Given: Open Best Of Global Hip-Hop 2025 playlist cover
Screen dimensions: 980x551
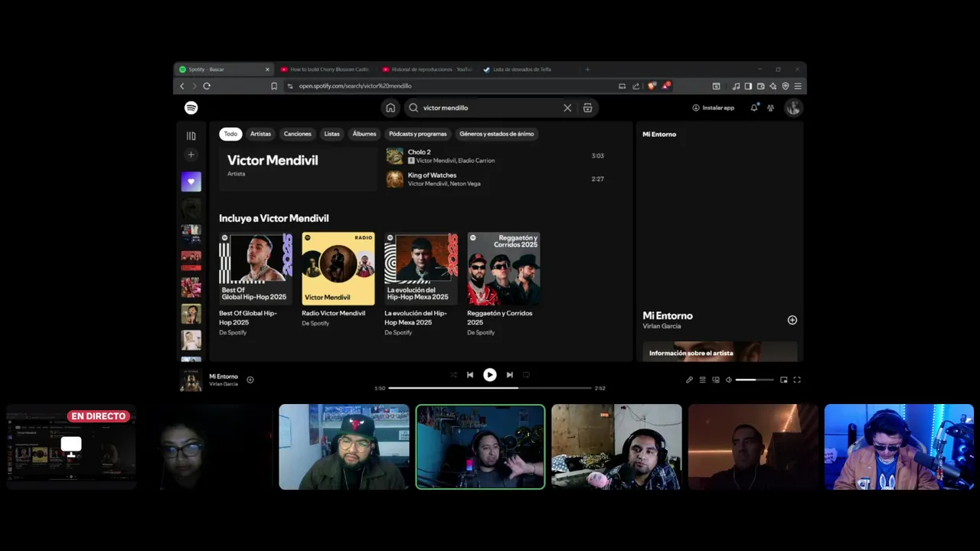Looking at the screenshot, I should (256, 269).
